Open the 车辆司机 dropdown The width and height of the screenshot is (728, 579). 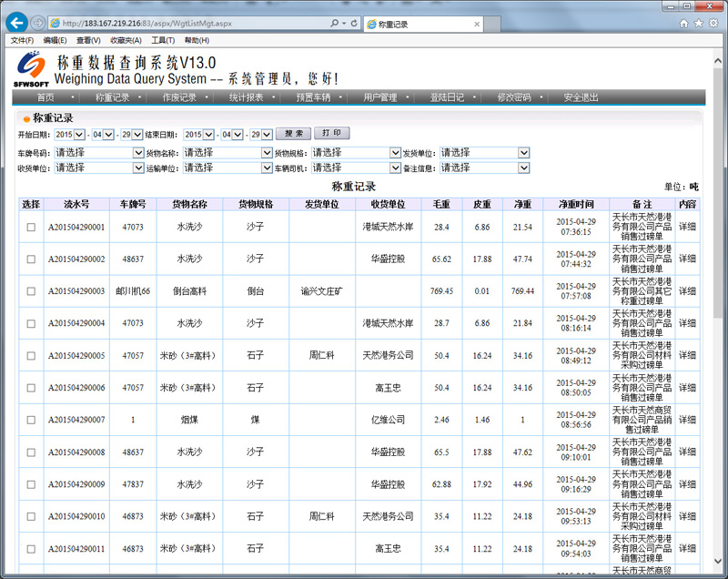coord(356,168)
